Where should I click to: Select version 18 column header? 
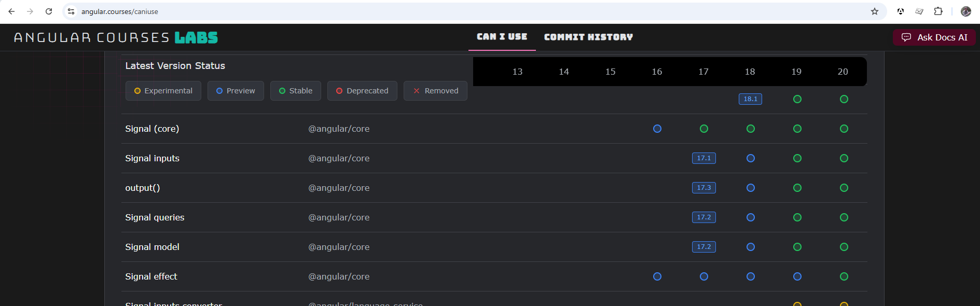pos(750,72)
